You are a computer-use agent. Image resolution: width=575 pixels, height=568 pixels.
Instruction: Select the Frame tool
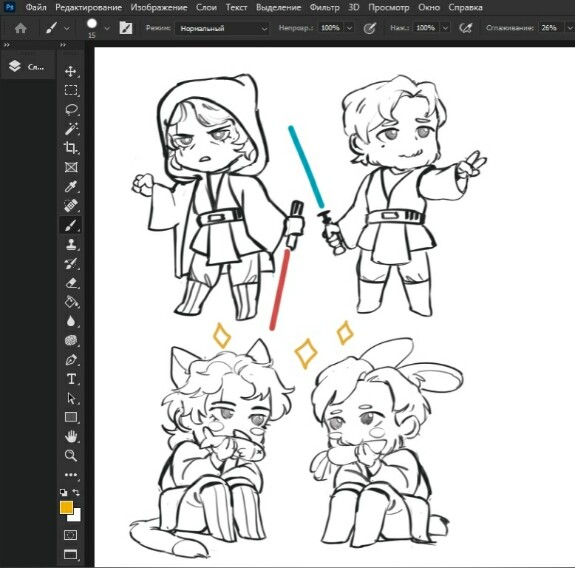tap(71, 167)
